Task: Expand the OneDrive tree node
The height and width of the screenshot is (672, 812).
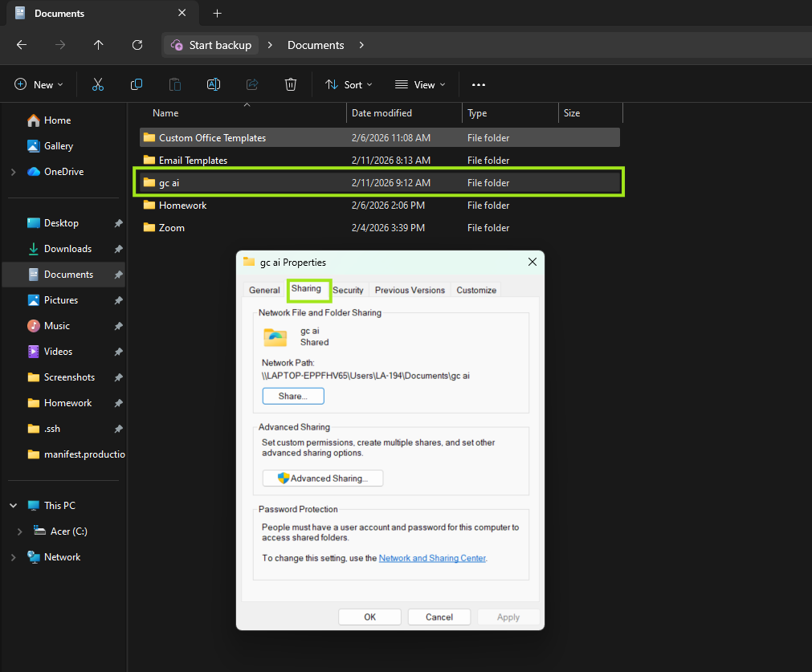Action: pyautogui.click(x=13, y=172)
